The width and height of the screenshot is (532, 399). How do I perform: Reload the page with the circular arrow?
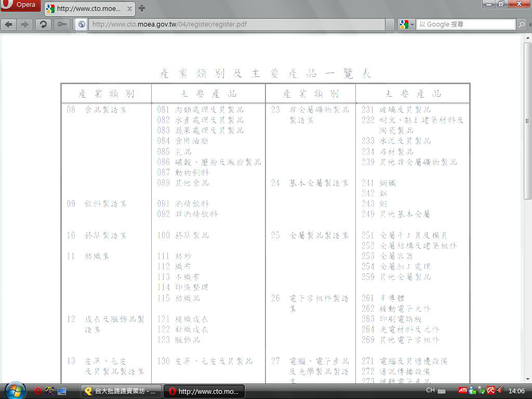(43, 24)
